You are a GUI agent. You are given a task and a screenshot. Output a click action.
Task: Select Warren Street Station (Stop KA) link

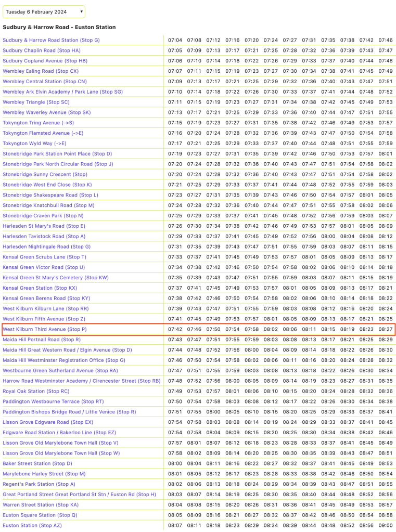coord(41,505)
